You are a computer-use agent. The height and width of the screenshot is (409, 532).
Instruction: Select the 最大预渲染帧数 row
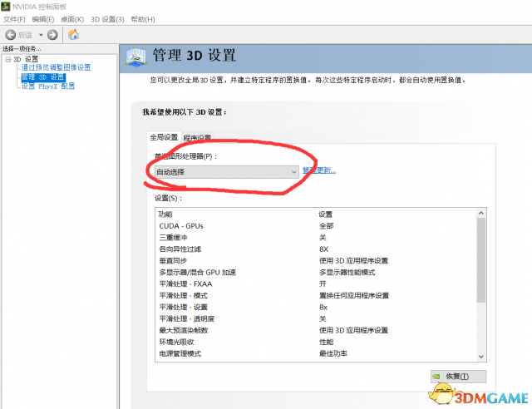coord(316,330)
